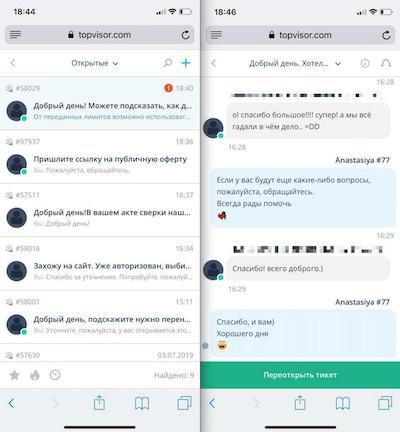This screenshot has width=400, height=432.
Task: Tap the flame hot tickets filter icon
Action: click(x=35, y=375)
